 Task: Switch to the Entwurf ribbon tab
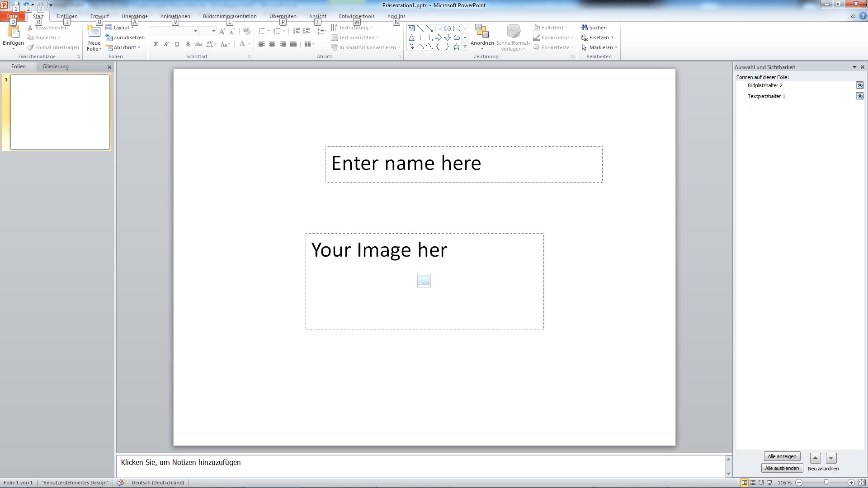[x=99, y=16]
